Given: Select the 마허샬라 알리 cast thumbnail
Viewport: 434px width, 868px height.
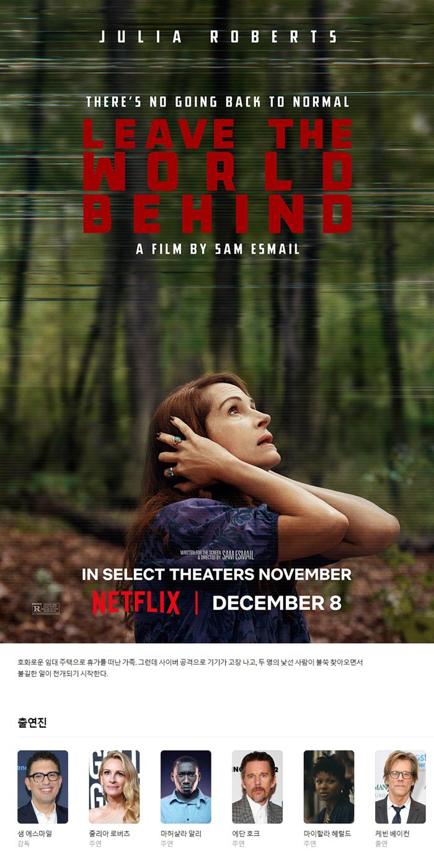Looking at the screenshot, I should click(186, 787).
